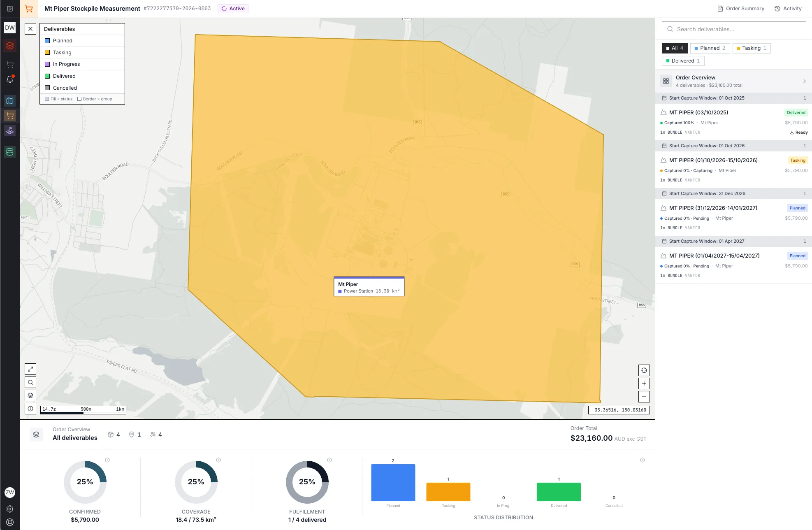Click the Confirmed chart info icon
Screen dimensions: 812x530
point(107,460)
